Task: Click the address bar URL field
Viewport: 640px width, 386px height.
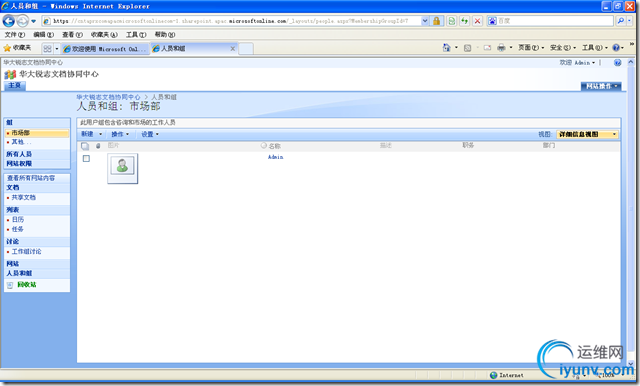Action: (231, 21)
